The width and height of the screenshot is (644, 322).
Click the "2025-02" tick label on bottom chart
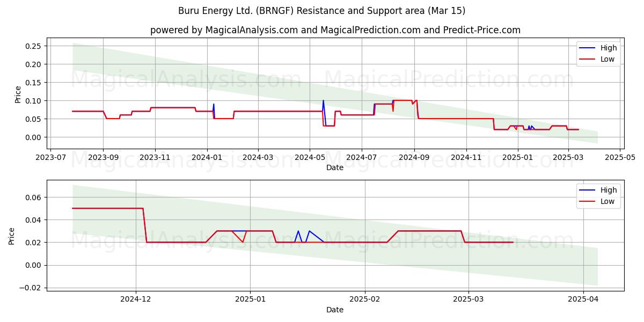[365, 300]
